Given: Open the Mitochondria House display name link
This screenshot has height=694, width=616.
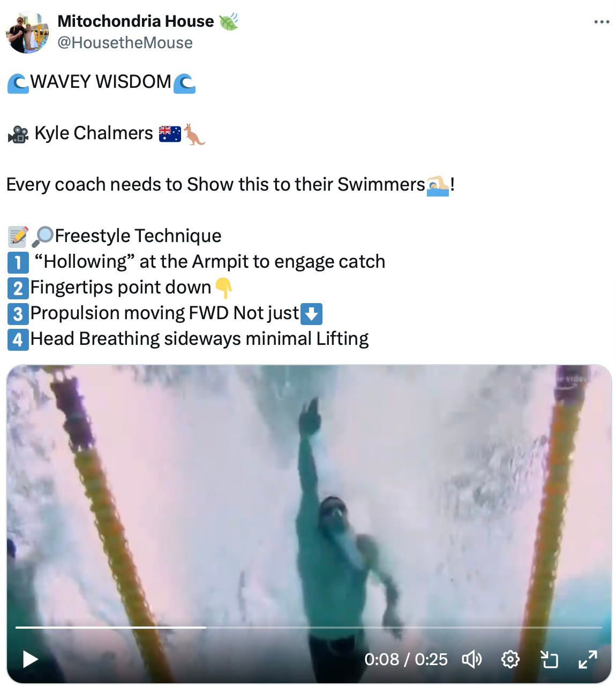Looking at the screenshot, I should (x=136, y=21).
